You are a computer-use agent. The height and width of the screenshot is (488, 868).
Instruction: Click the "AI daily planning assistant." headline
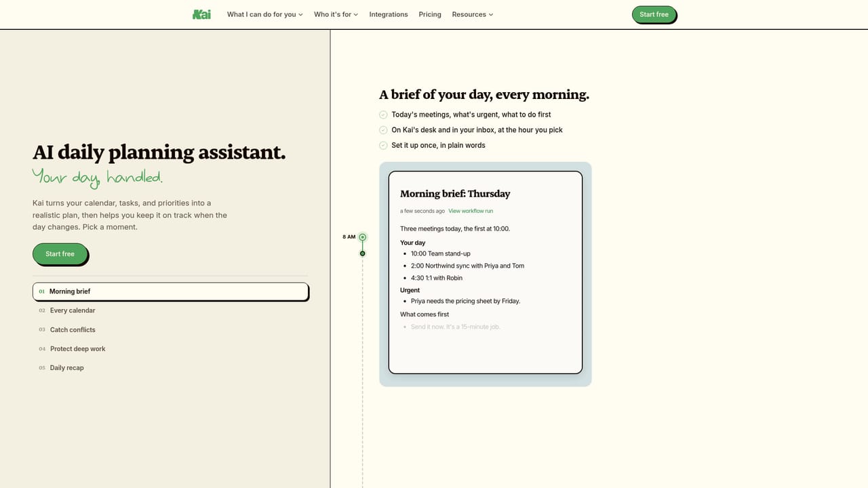[159, 152]
